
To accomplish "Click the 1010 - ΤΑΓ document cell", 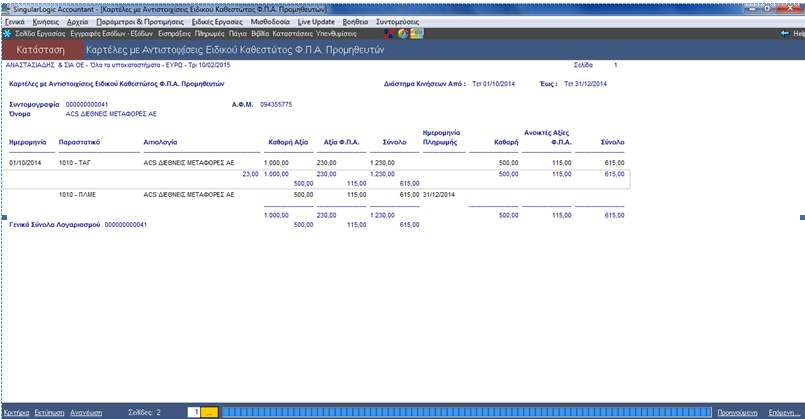I will 74,163.
